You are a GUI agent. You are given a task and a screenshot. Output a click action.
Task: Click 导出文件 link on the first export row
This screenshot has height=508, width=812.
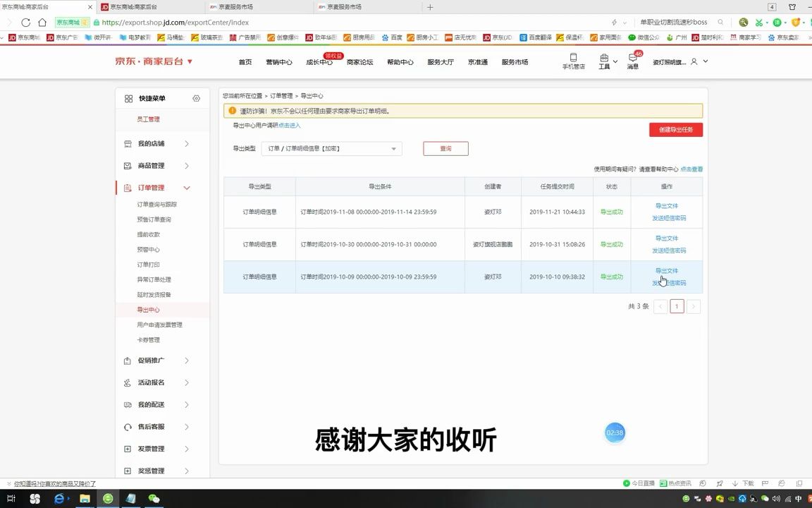[x=666, y=205]
